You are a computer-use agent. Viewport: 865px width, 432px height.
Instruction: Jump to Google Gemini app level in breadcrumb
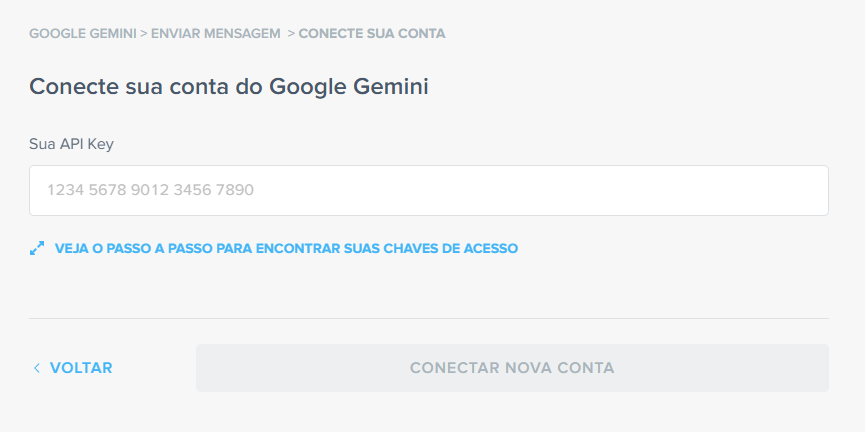pyautogui.click(x=83, y=34)
